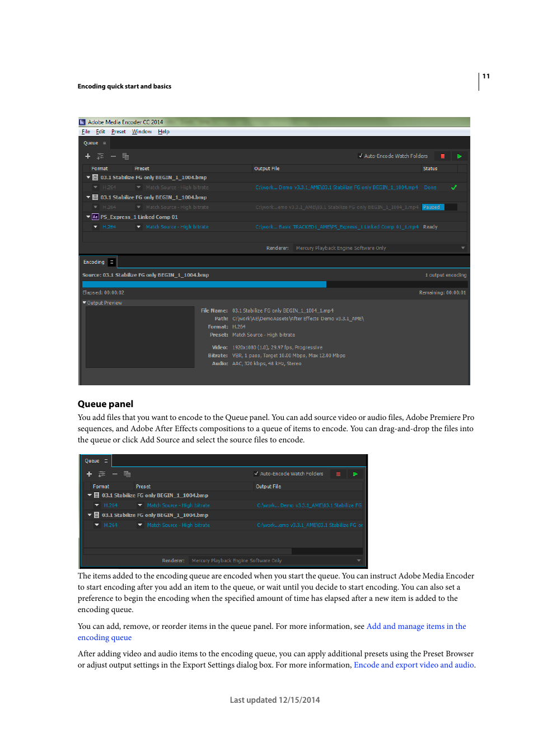Click the Duplicate icon in the Queue-only figure
Screen dimensions: 534x756
click(x=127, y=474)
